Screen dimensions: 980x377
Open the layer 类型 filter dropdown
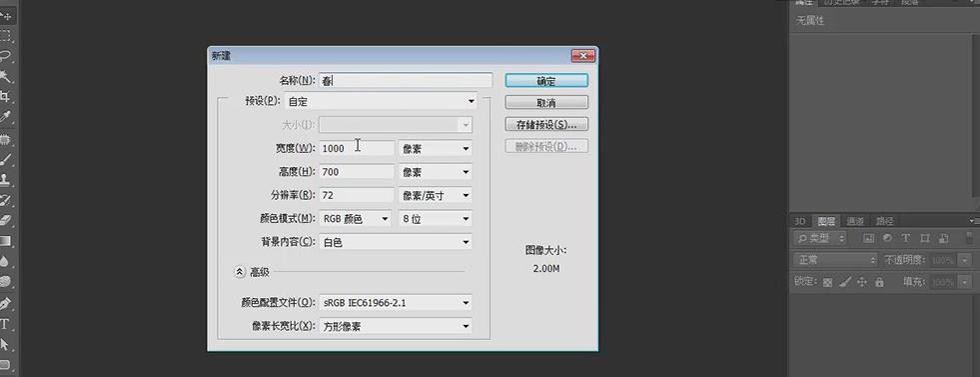[x=820, y=238]
